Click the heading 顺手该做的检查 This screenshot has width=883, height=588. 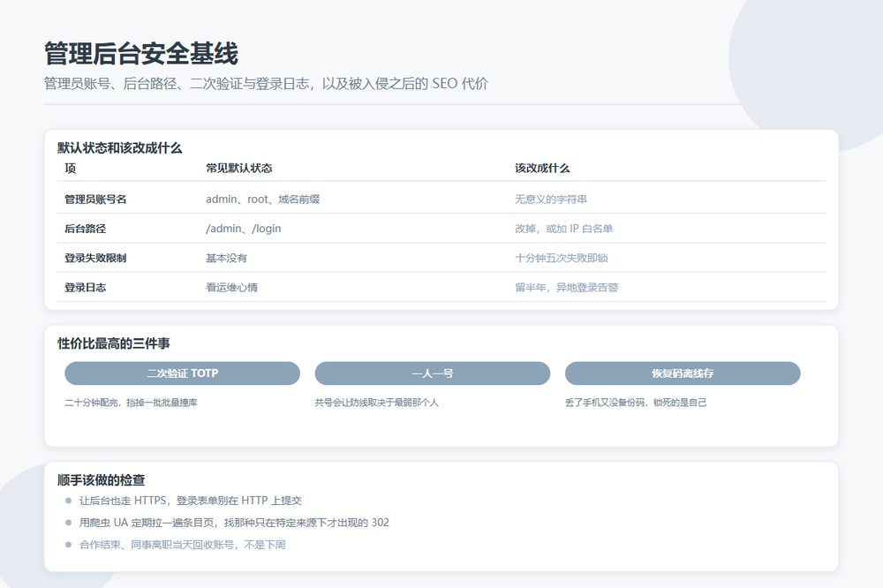pyautogui.click(x=102, y=480)
